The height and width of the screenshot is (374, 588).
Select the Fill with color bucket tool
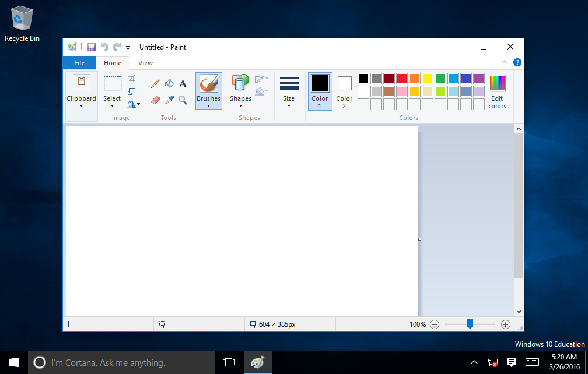coord(169,83)
